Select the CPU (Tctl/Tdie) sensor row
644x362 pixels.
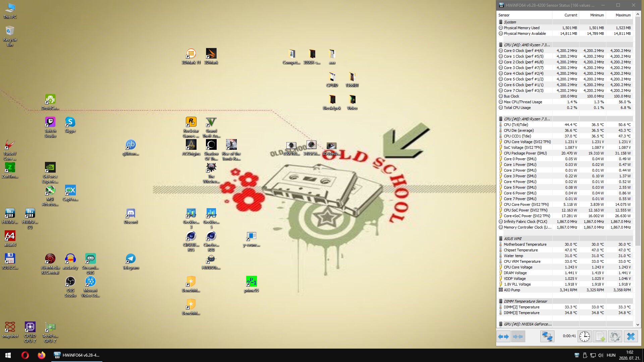point(565,125)
